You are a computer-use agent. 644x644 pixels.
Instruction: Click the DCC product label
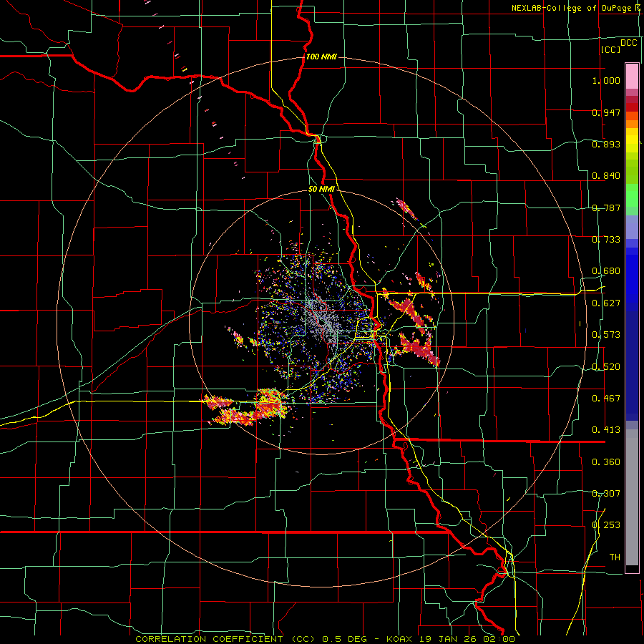point(628,43)
